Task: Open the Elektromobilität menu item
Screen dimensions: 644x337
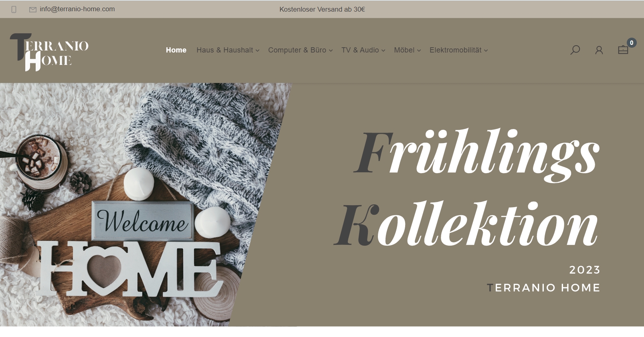Action: coord(456,50)
